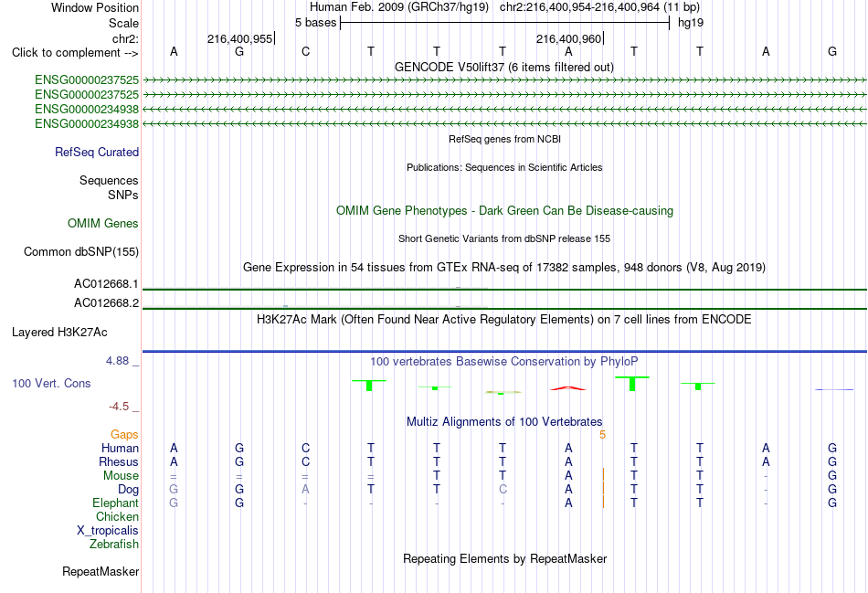Open GENCODE V50lift37 track title
The width and height of the screenshot is (868, 593).
[x=504, y=67]
